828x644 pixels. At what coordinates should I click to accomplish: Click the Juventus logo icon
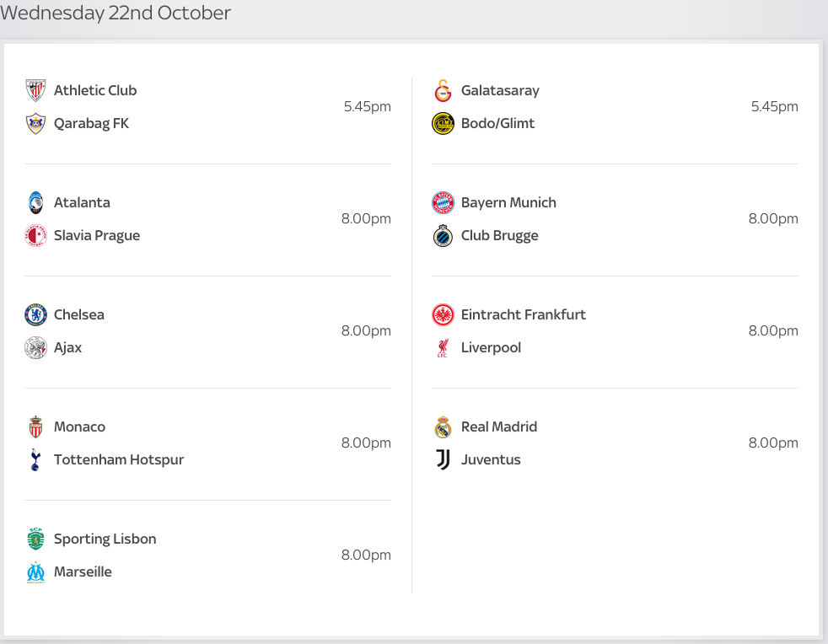pyautogui.click(x=443, y=459)
